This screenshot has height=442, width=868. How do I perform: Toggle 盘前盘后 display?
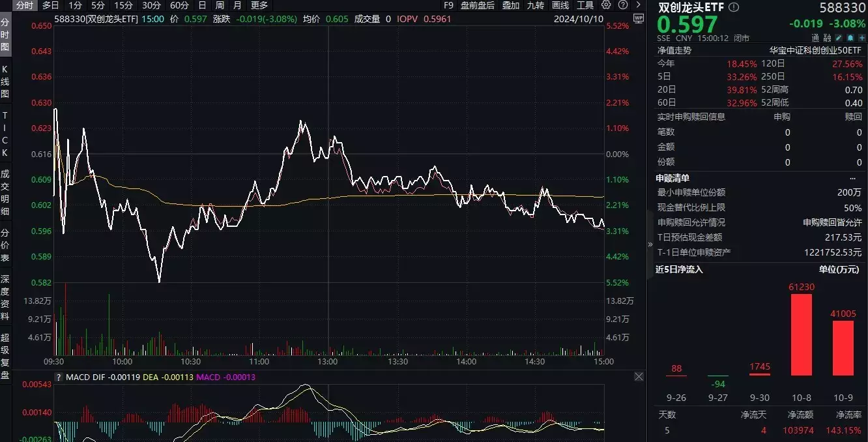tap(478, 5)
